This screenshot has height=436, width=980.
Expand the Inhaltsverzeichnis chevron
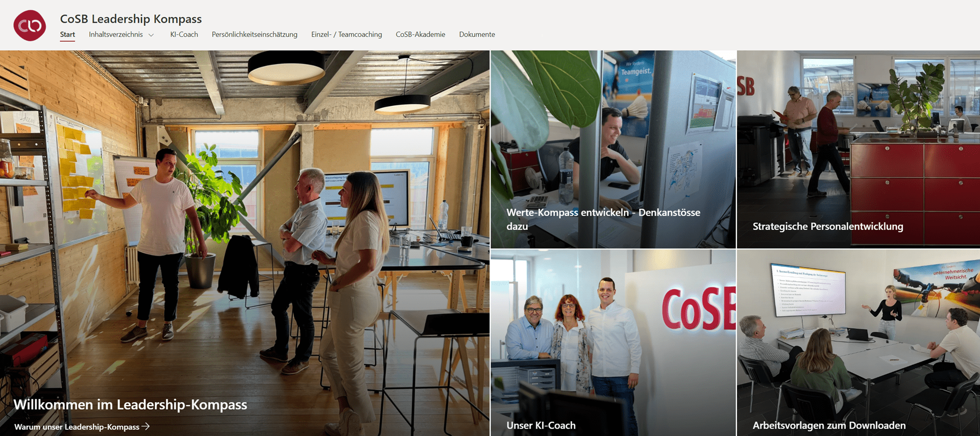(x=151, y=35)
